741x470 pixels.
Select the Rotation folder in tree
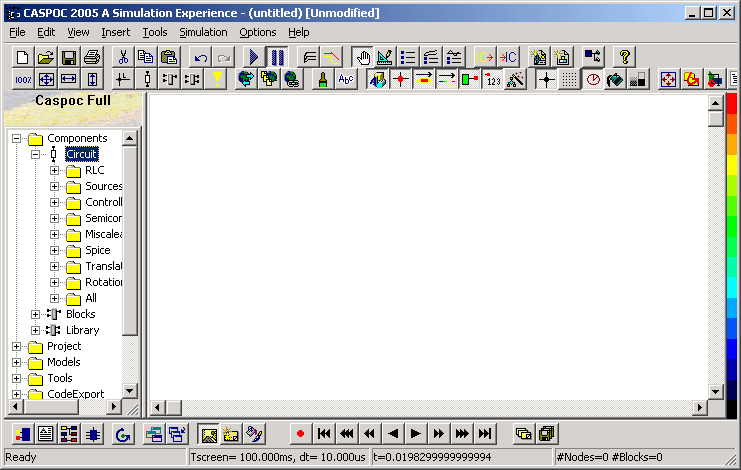tap(103, 282)
